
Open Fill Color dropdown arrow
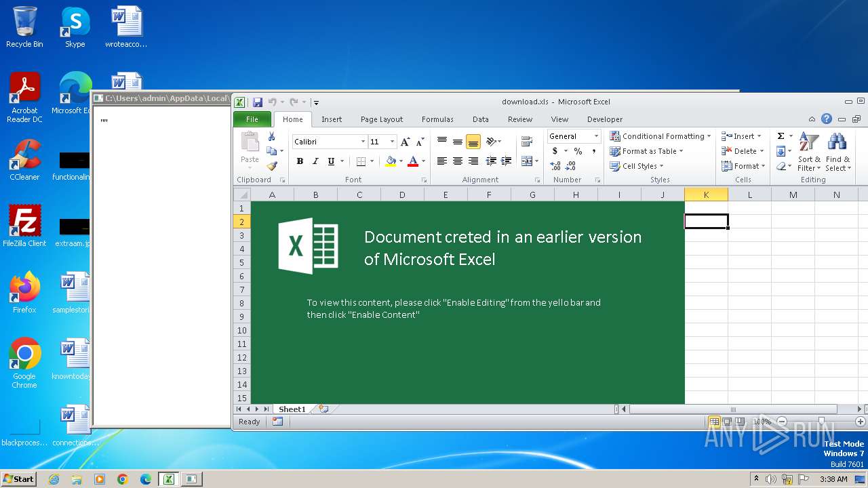[x=401, y=161]
